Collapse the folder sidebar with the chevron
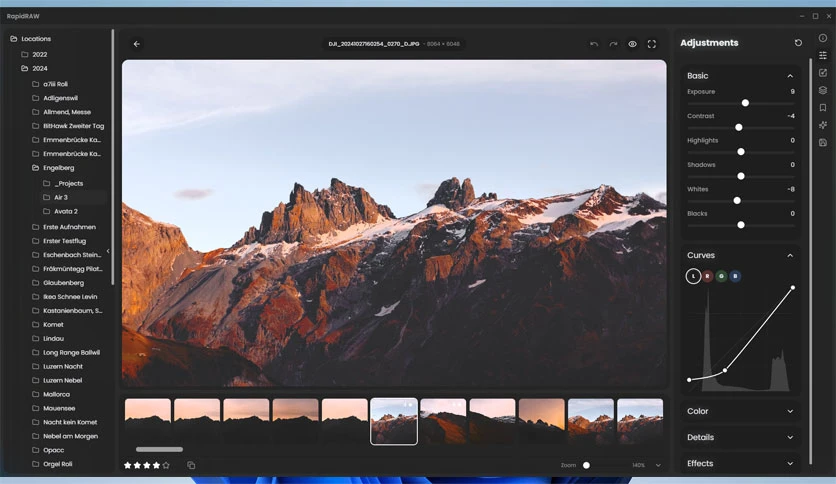This screenshot has width=836, height=484. [108, 251]
